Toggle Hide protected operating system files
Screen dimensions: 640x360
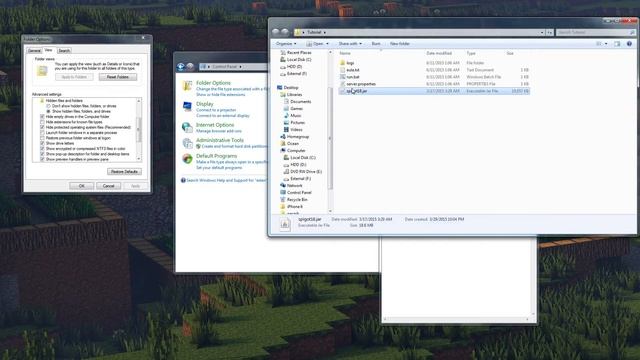42,127
